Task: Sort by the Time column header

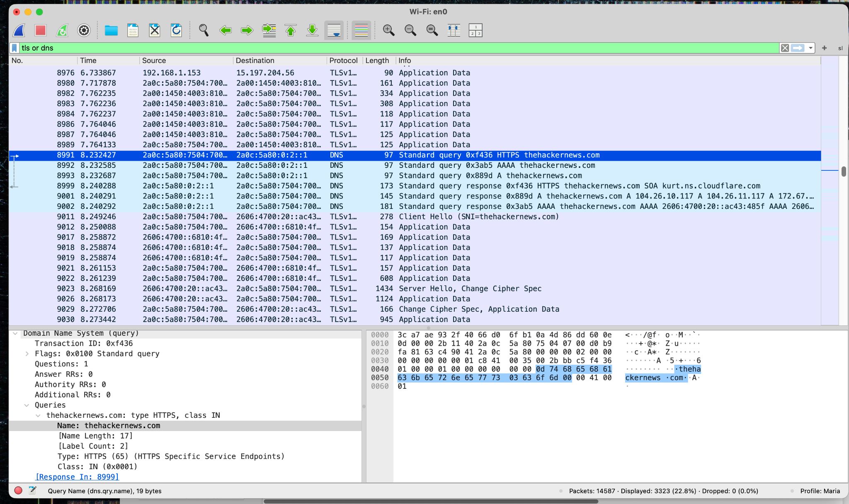Action: tap(109, 61)
